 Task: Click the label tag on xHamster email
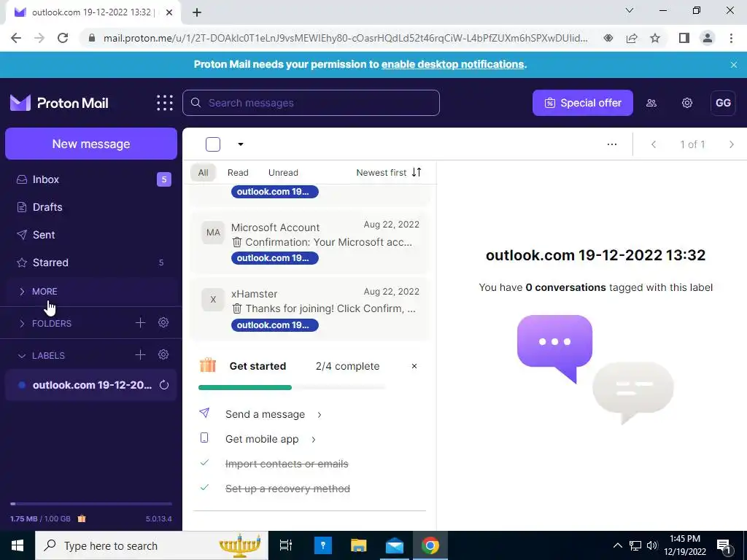coord(275,325)
